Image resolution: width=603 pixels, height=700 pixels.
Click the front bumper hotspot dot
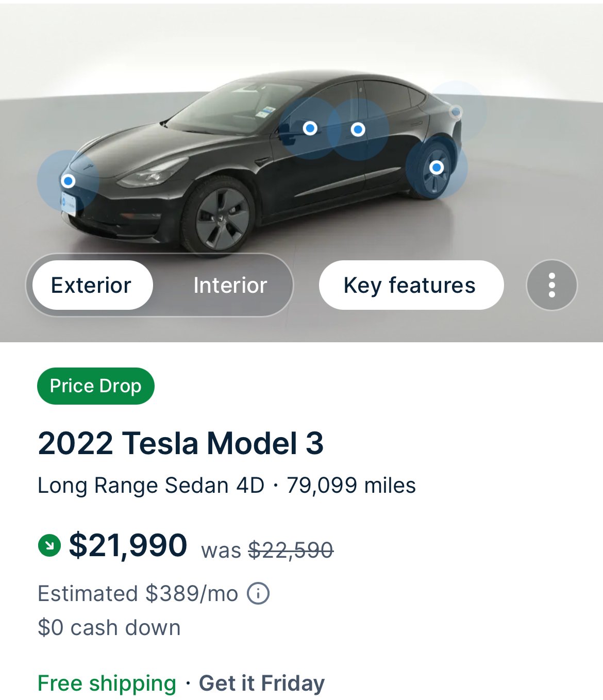click(68, 181)
